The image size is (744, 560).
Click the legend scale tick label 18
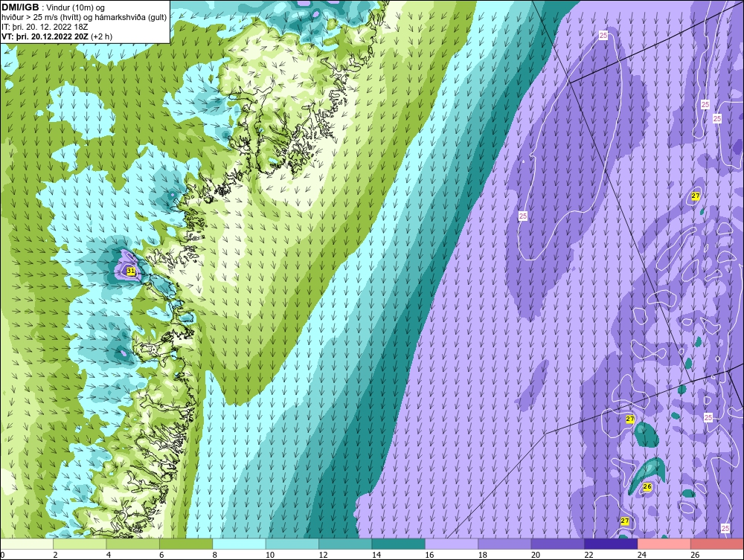482,555
